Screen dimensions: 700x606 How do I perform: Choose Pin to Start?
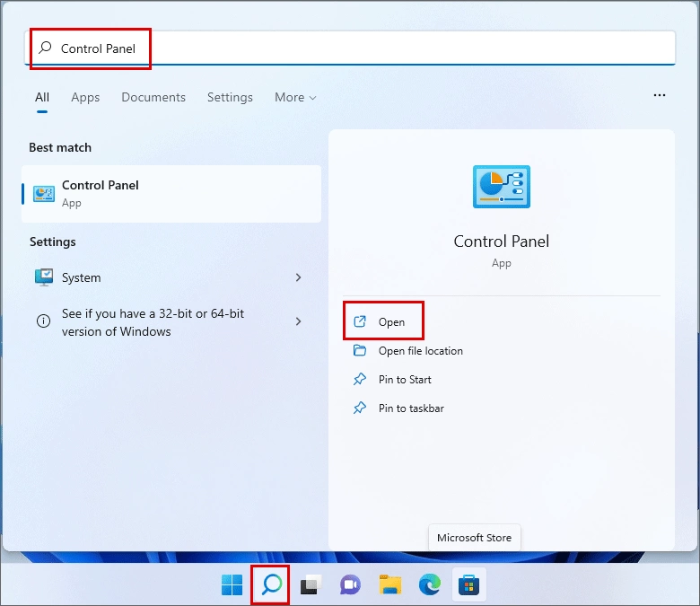[x=405, y=380]
